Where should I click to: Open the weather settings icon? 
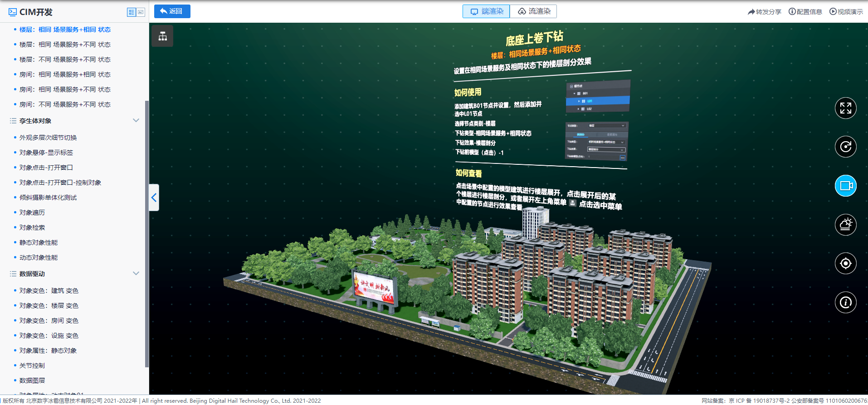tap(845, 224)
